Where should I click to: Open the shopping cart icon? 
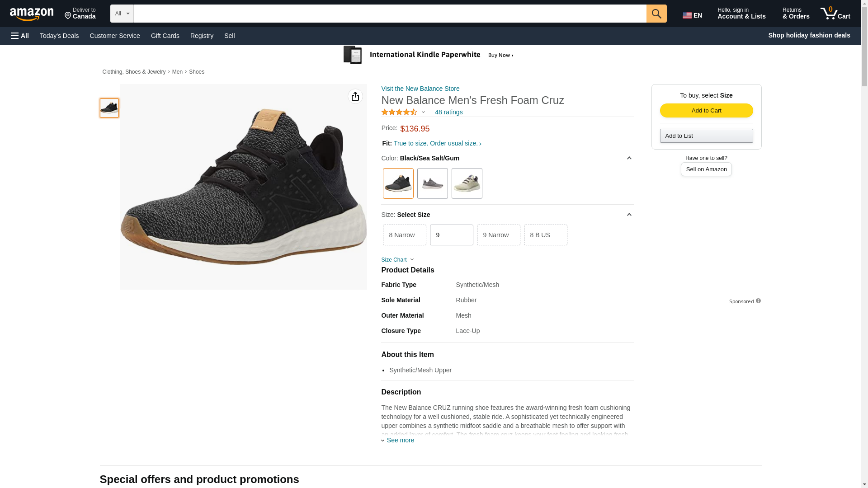point(835,14)
